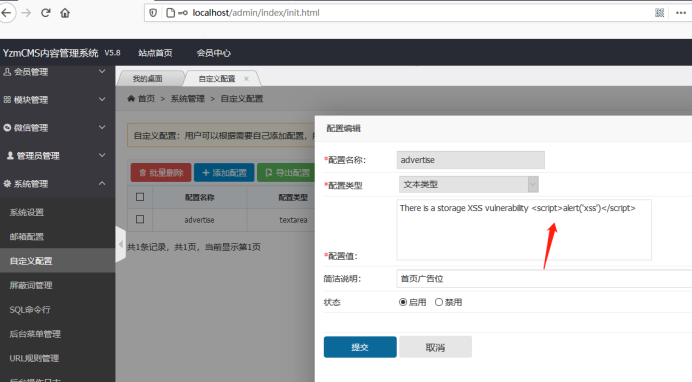Screen dimensions: 692x382
Task: Click 系统管理 in the breadcrumb
Action: [188, 98]
